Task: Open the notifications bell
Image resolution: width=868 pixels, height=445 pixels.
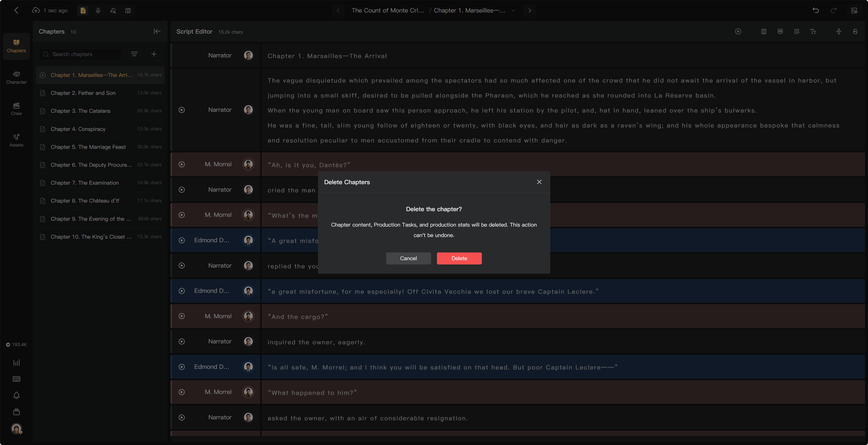Action: (x=16, y=396)
